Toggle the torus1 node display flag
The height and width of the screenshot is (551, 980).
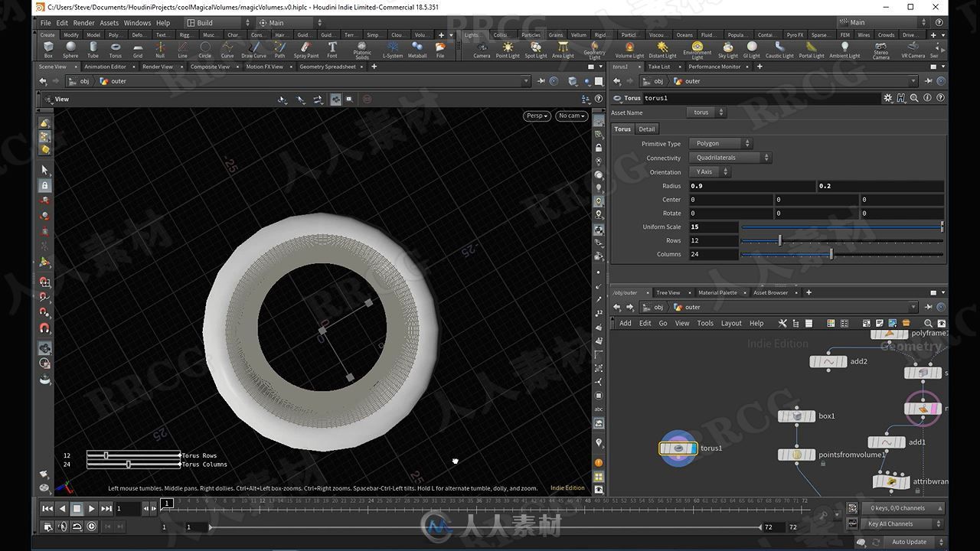[693, 448]
